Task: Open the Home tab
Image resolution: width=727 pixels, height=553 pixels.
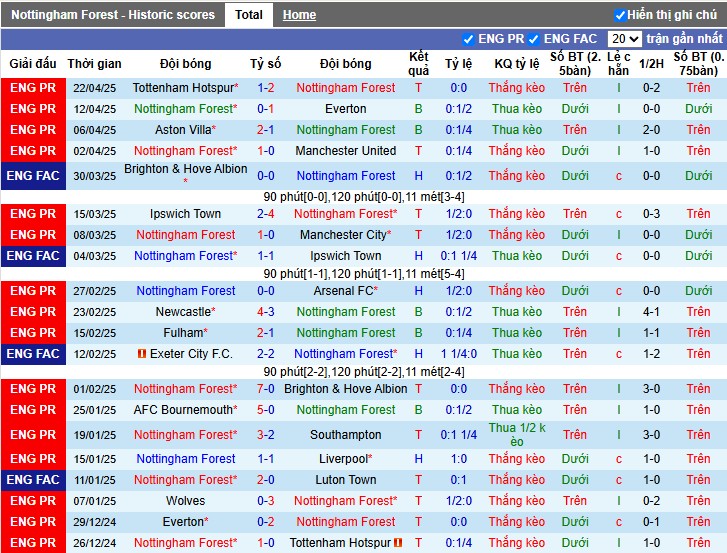Action: click(x=299, y=15)
